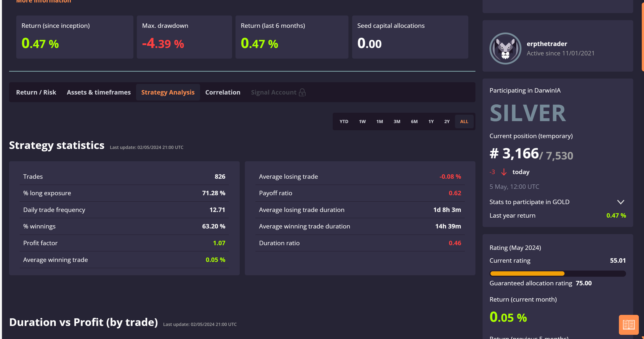The height and width of the screenshot is (339, 644).
Task: Switch to Assets & timeframes tab
Action: tap(98, 92)
